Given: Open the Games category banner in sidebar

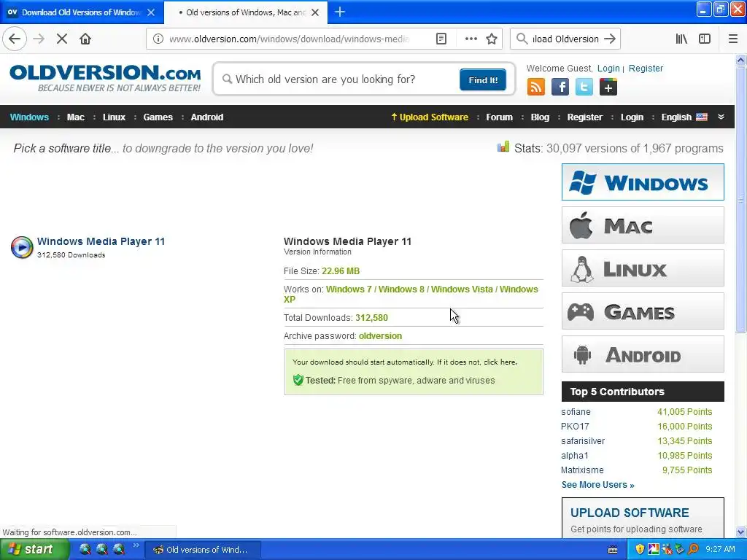Looking at the screenshot, I should point(643,311).
